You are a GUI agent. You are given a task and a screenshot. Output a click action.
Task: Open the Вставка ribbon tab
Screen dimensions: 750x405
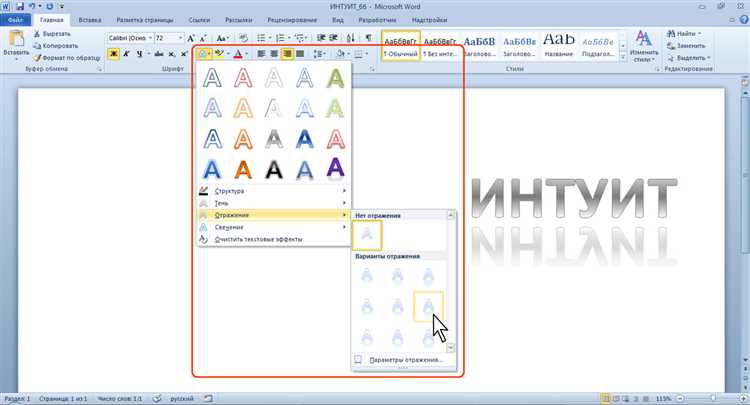(89, 19)
